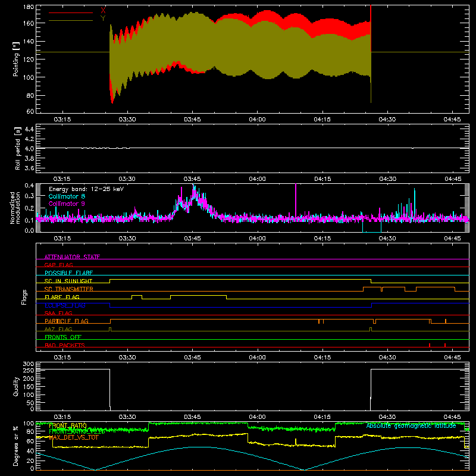
Task: Click the 'Absolute geomagnetic latitude' legend label
Action: pyautogui.click(x=411, y=425)
